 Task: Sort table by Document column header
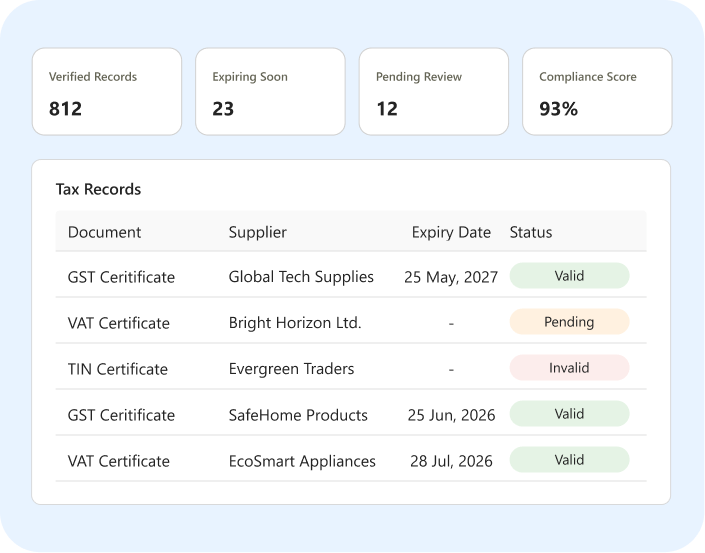pyautogui.click(x=104, y=232)
